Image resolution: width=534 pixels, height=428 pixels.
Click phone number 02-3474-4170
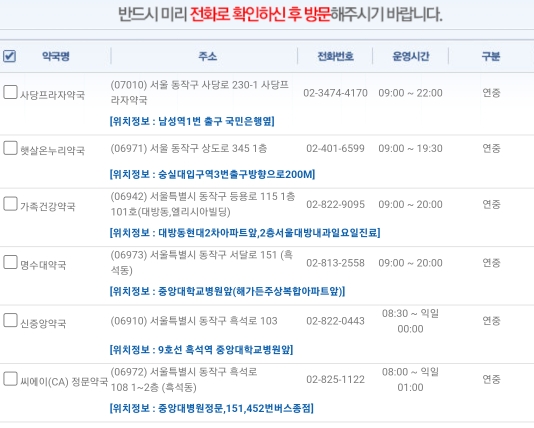coord(335,93)
